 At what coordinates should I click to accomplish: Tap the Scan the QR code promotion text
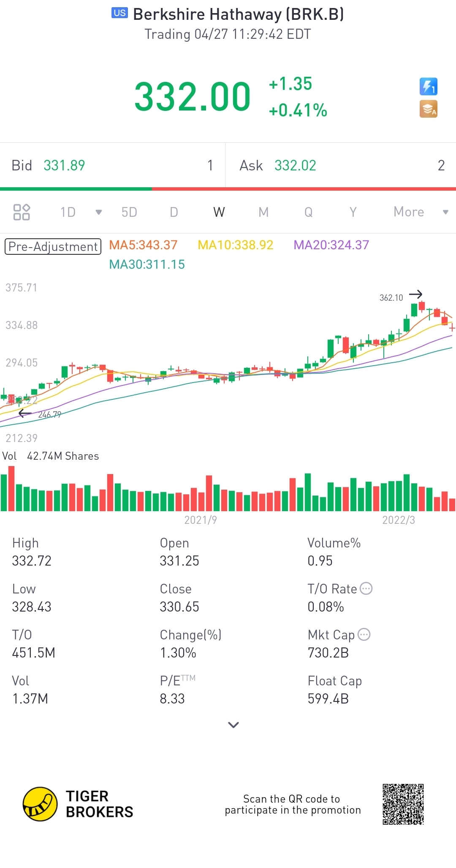(293, 804)
